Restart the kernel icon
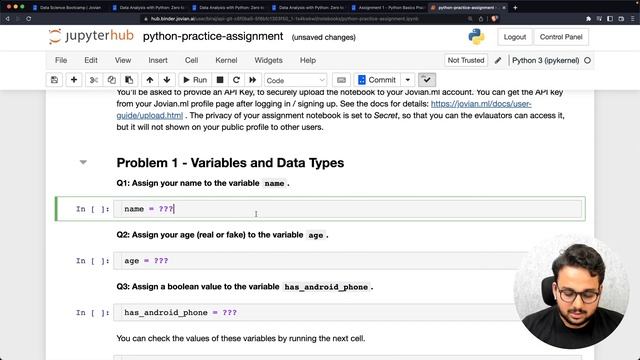The image size is (640, 360). pos(236,80)
